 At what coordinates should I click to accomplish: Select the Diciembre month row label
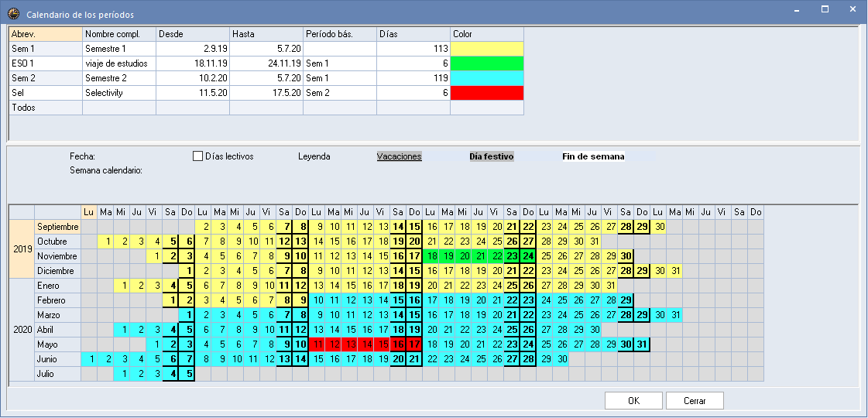(57, 271)
